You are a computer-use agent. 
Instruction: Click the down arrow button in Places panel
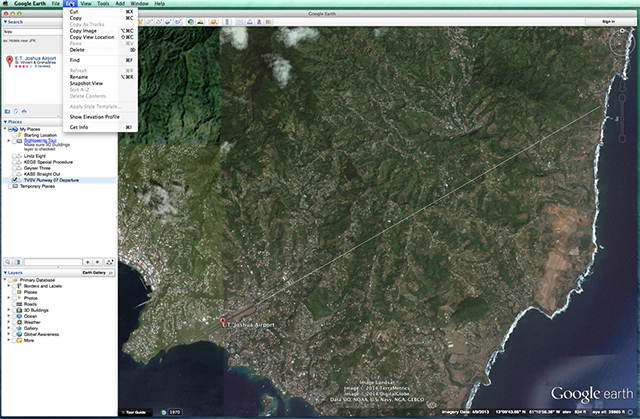[98, 262]
